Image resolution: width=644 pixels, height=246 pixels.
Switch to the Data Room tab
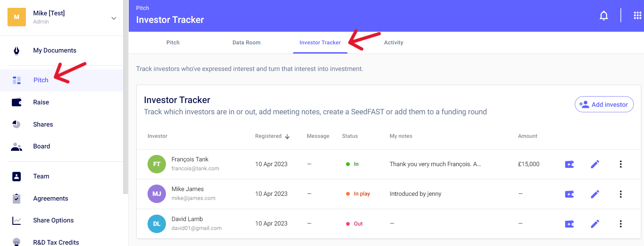[x=246, y=43]
